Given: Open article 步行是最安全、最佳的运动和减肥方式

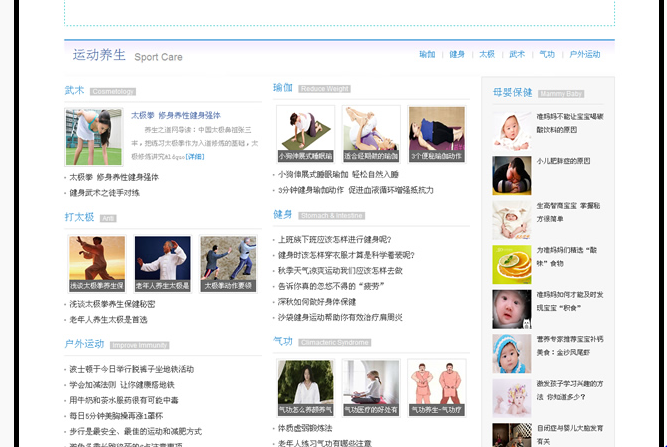Looking at the screenshot, I should coord(136,431).
